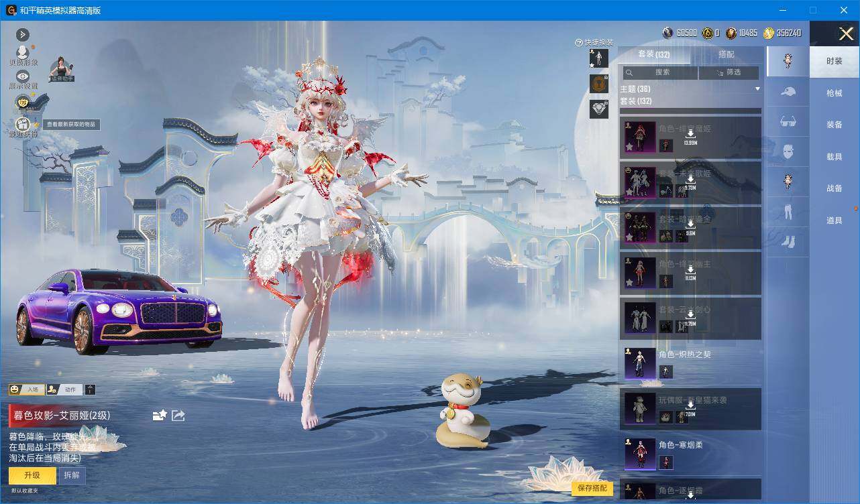Click the share arrow icon beside outfit name
The image size is (860, 504).
pos(178,416)
